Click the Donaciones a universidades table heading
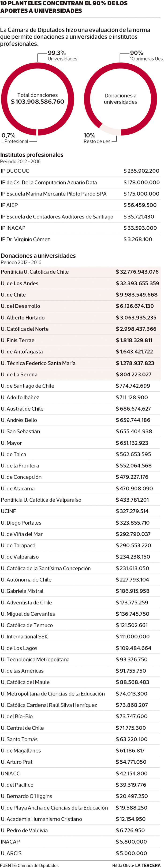This screenshot has height=868, width=164. (38, 256)
